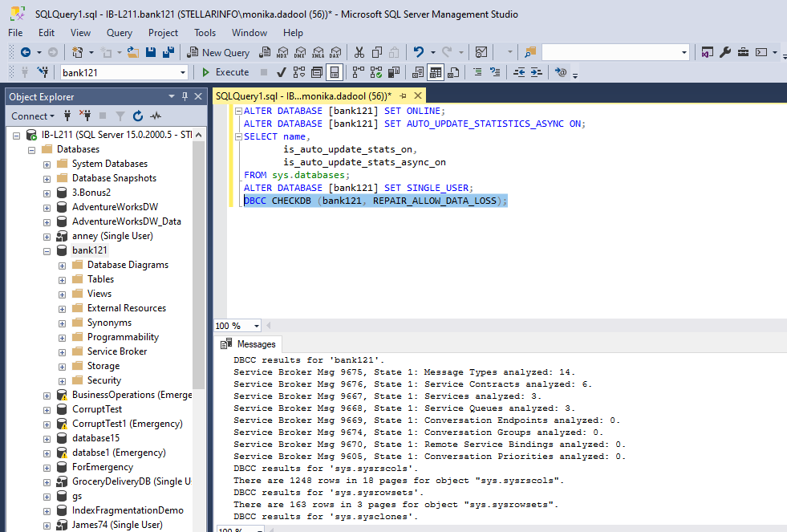Select the Programmability folder
Screen dimensions: 787x532
point(123,337)
